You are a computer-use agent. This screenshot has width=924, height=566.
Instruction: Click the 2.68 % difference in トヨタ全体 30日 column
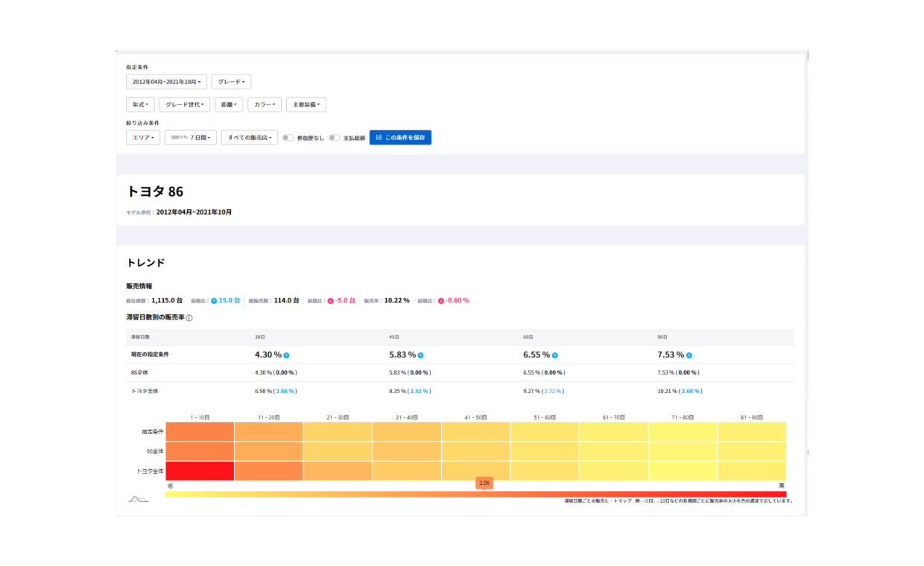(x=285, y=390)
